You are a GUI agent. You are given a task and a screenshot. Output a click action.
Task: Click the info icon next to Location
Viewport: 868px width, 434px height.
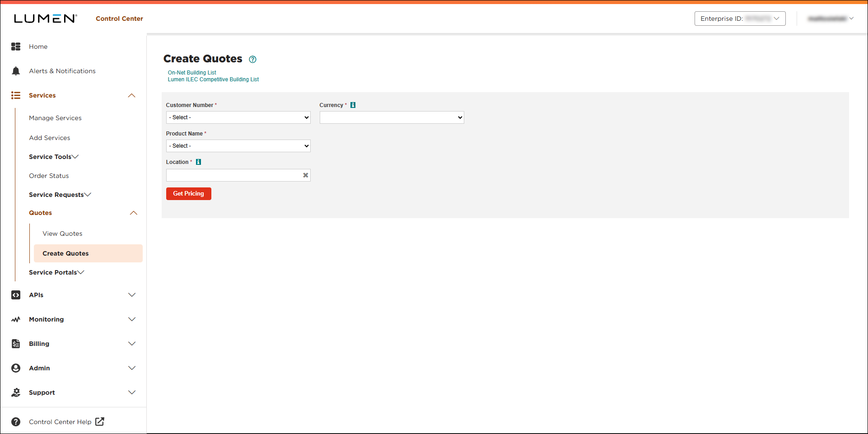point(198,162)
